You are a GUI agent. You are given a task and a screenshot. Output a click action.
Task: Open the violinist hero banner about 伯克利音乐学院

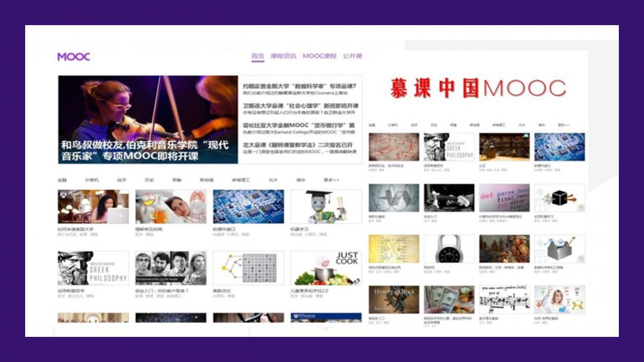pyautogui.click(x=147, y=120)
